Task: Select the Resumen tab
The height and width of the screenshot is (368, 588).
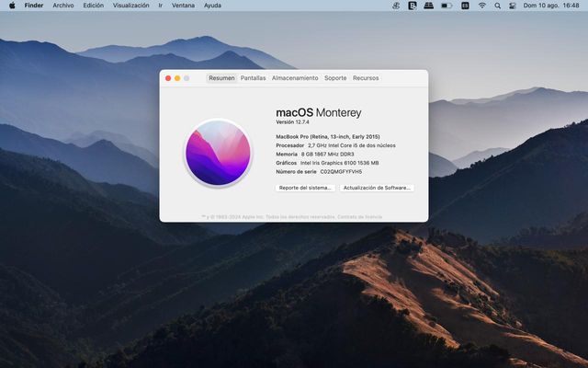Action: click(x=221, y=78)
